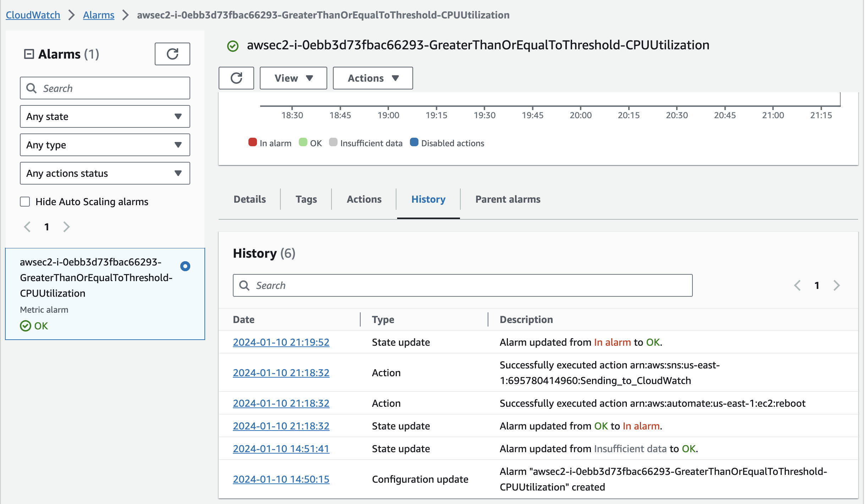Navigate to CloudWatch breadcrumb link
This screenshot has width=866, height=504.
pos(33,15)
